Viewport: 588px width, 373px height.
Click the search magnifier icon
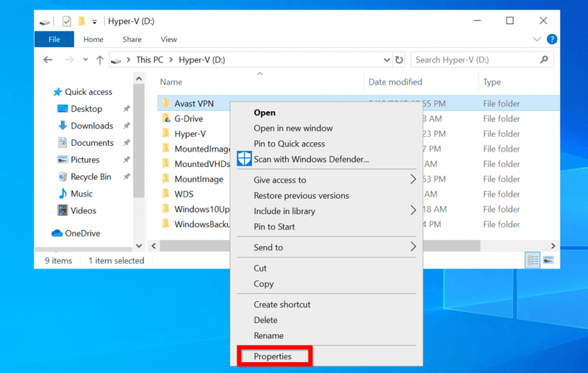pos(544,60)
